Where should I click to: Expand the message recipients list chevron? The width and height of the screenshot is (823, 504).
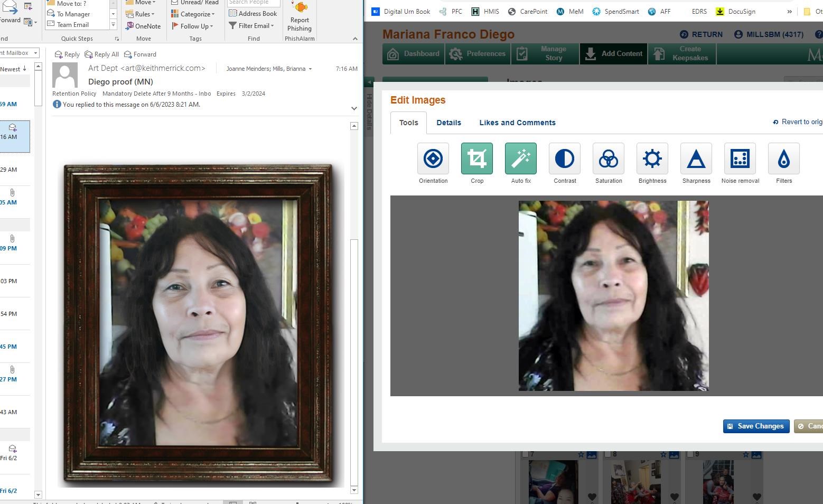click(311, 68)
